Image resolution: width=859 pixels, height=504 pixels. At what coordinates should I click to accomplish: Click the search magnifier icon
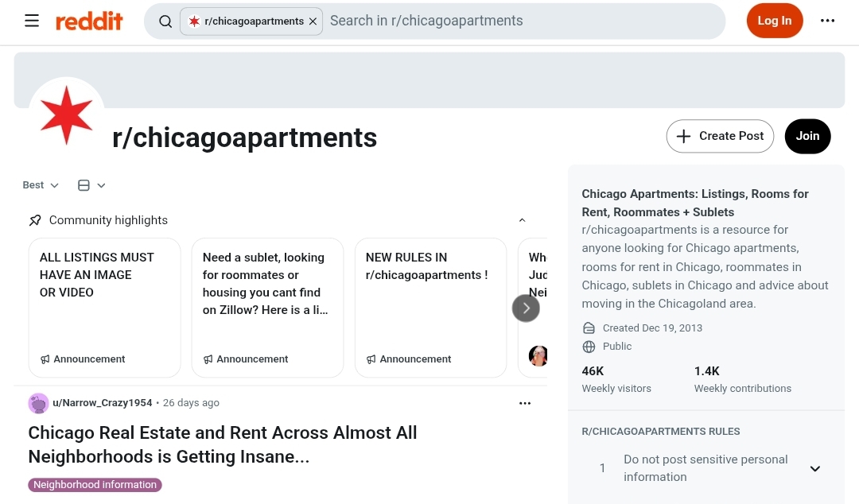point(165,21)
